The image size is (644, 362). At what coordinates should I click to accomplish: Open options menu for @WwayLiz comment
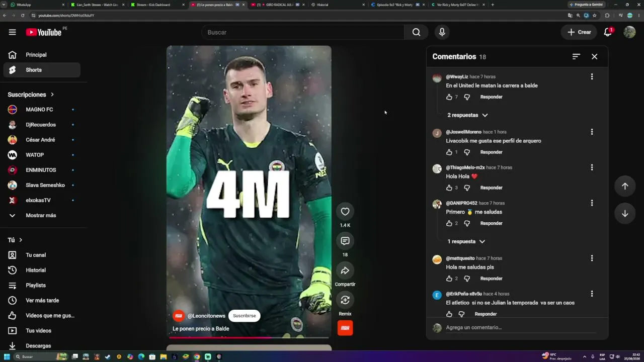[x=592, y=77]
